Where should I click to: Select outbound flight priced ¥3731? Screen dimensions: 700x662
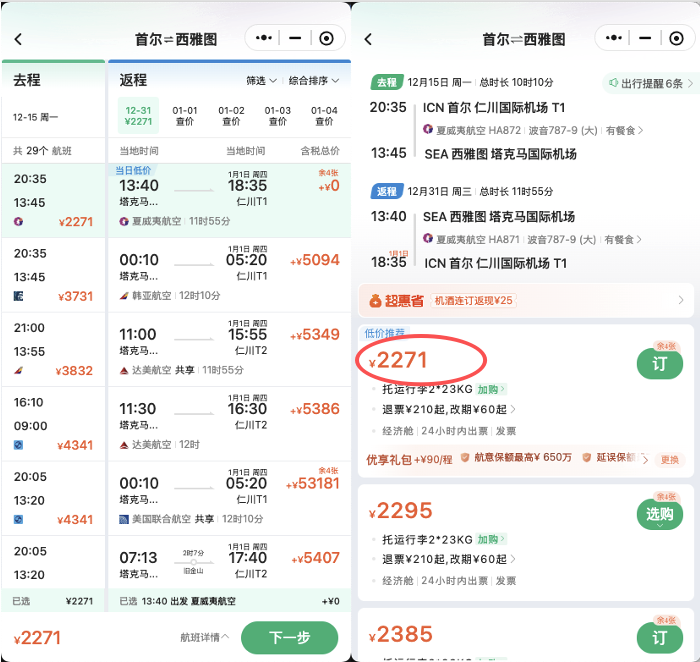coord(53,275)
